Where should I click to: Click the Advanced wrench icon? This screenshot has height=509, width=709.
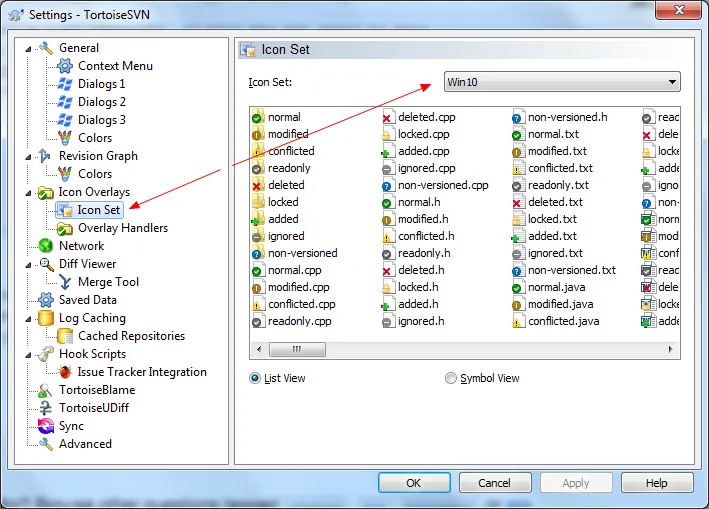pyautogui.click(x=46, y=444)
